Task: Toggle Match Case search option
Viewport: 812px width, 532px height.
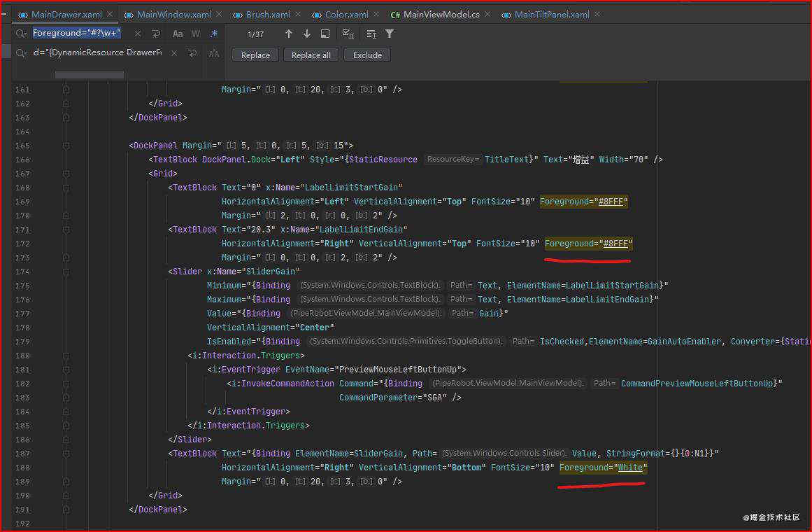Action: (x=178, y=34)
